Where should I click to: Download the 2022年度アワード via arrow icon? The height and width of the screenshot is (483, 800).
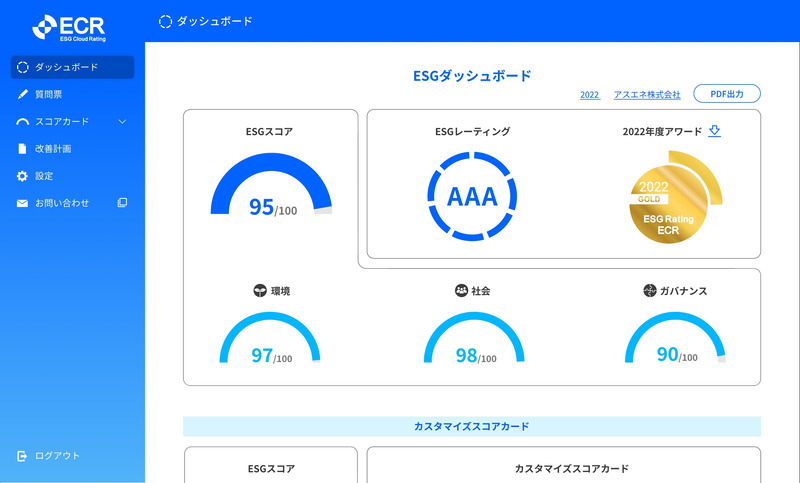click(714, 131)
